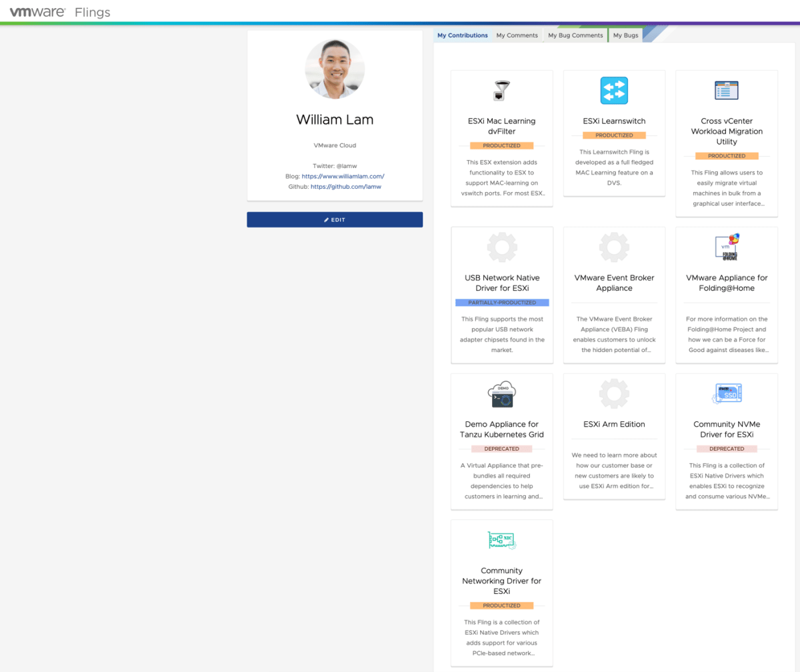Image resolution: width=800 pixels, height=672 pixels.
Task: Switch to the My Comments tab
Action: 517,35
